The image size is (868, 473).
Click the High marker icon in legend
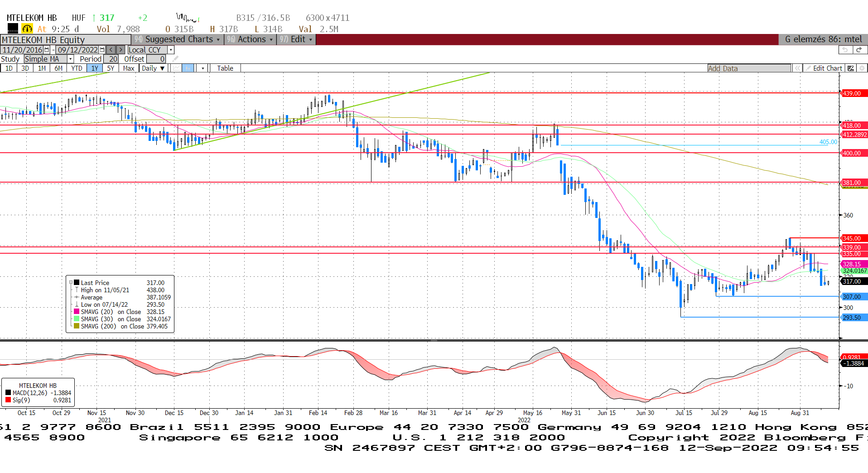tap(77, 290)
